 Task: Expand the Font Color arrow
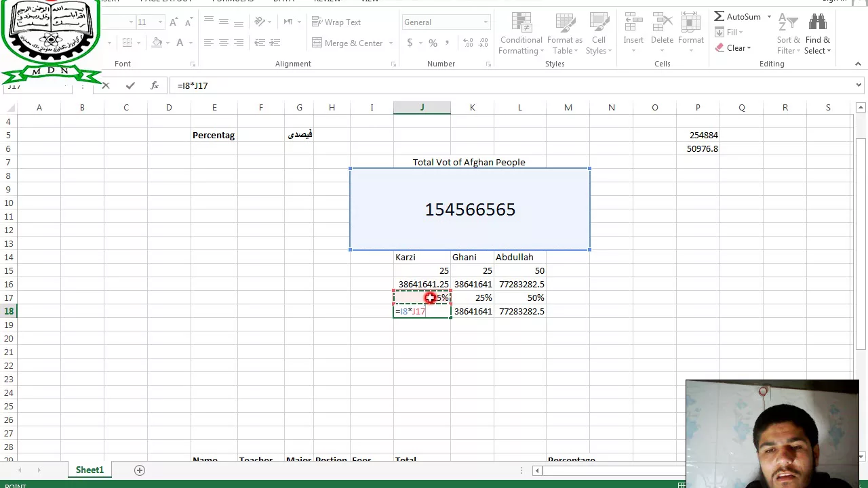click(191, 43)
